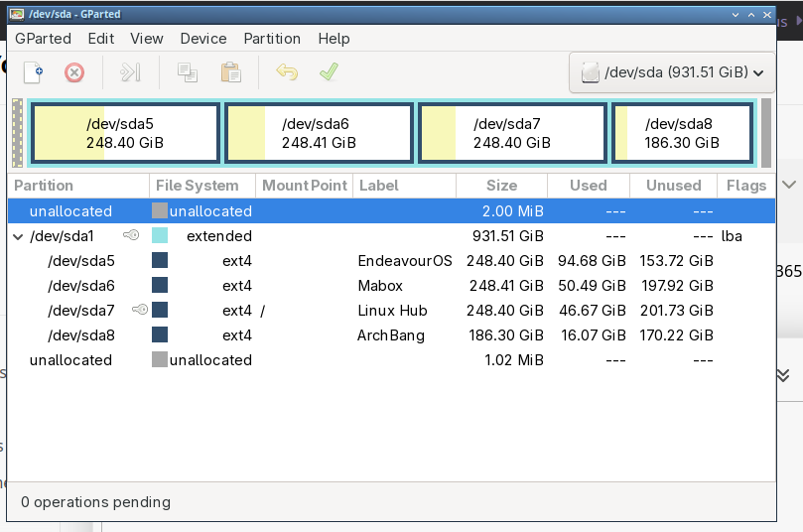The width and height of the screenshot is (803, 532).
Task: Select the /dev/sda6 block in the disk map
Action: pyautogui.click(x=319, y=133)
